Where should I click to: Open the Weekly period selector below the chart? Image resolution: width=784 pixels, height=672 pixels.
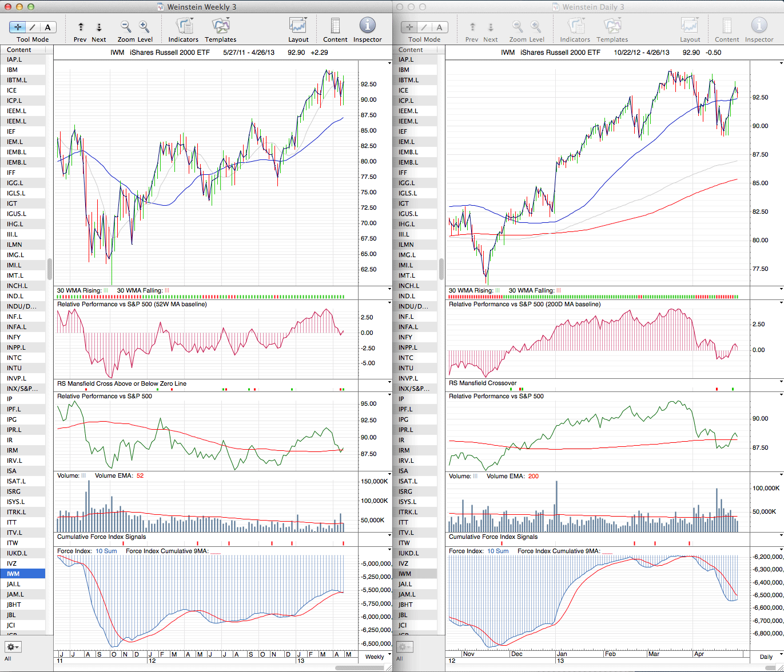click(x=375, y=657)
